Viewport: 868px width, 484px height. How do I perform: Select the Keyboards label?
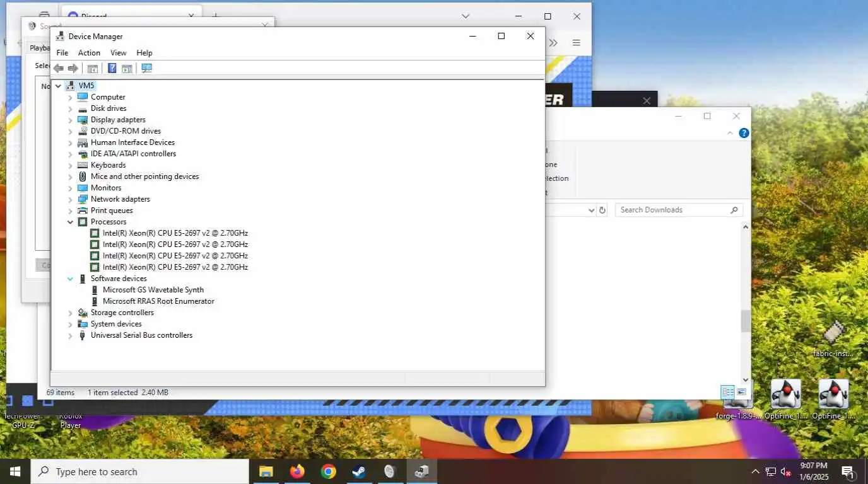(108, 165)
